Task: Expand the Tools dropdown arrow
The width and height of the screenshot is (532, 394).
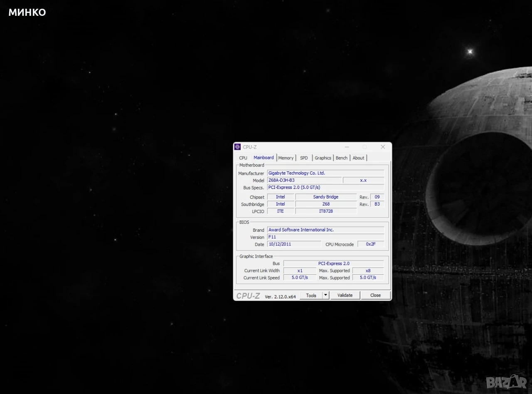Action: [326, 295]
